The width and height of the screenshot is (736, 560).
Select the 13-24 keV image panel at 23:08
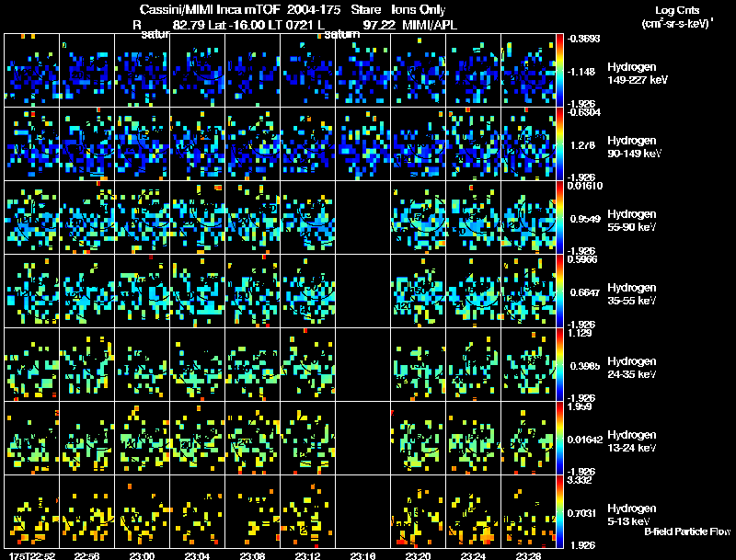[x=252, y=439]
